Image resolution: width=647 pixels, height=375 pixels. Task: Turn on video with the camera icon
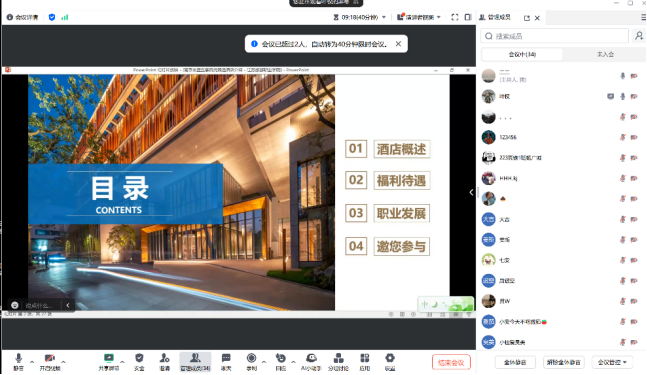pos(50,362)
